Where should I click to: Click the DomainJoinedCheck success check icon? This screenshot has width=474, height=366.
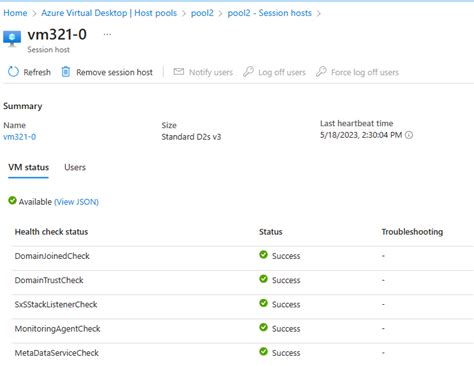263,255
